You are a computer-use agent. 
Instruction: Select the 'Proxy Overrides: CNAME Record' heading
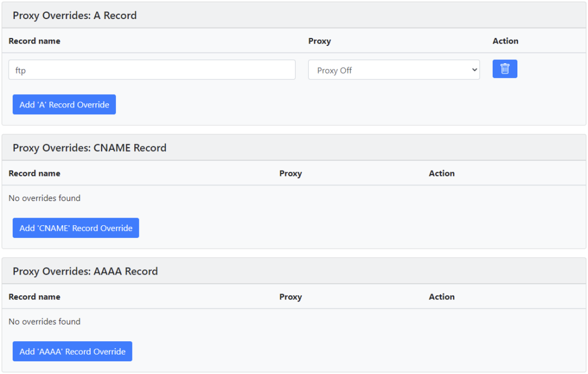tap(90, 148)
